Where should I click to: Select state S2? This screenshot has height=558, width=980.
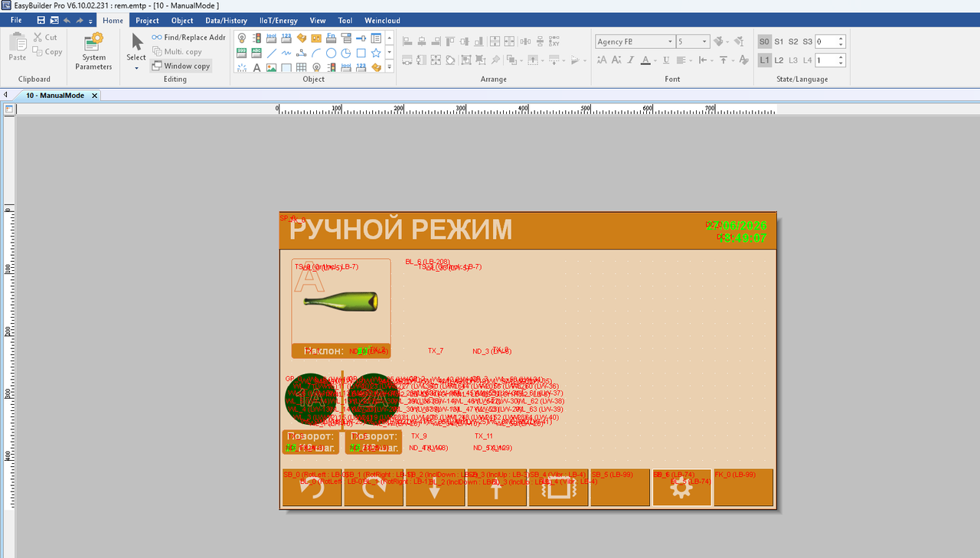coord(793,41)
